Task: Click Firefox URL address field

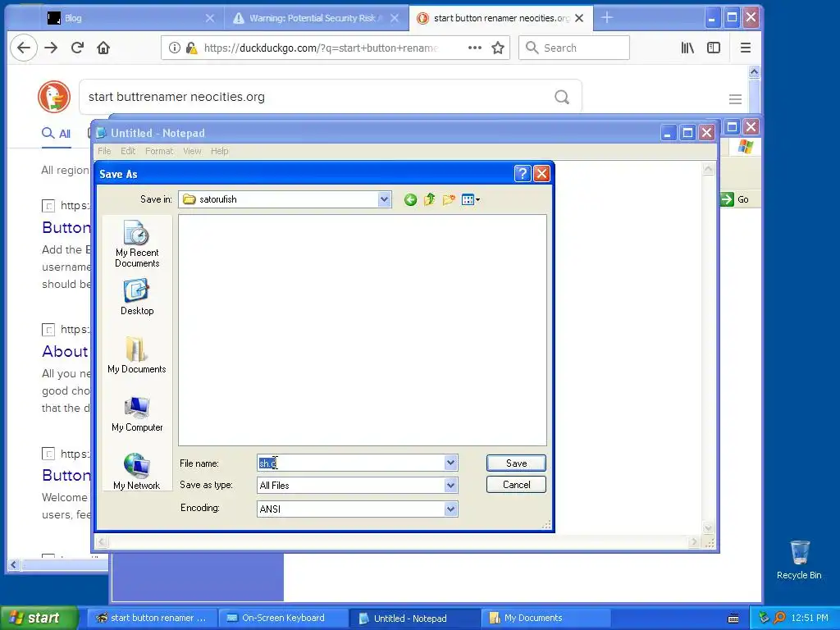Action: 321,48
